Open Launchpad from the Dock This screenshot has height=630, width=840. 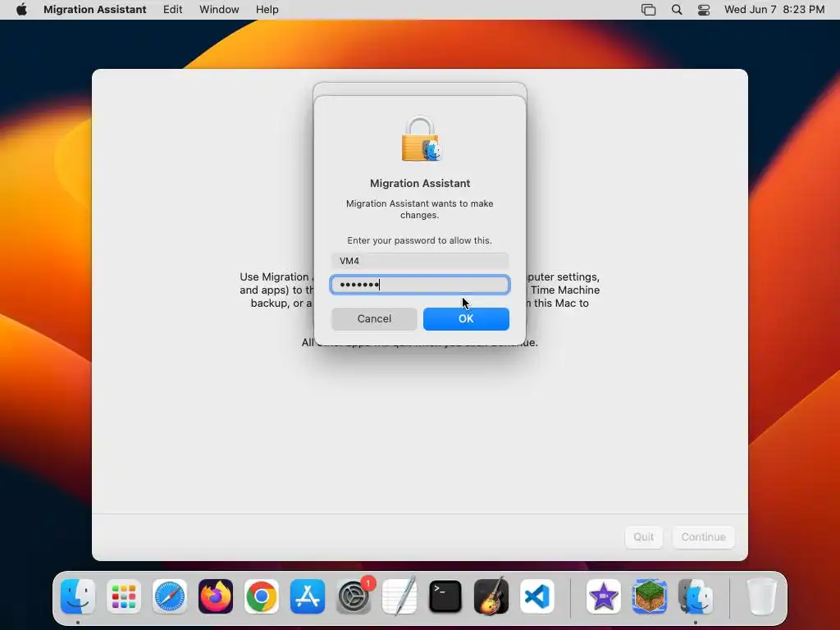(x=124, y=596)
